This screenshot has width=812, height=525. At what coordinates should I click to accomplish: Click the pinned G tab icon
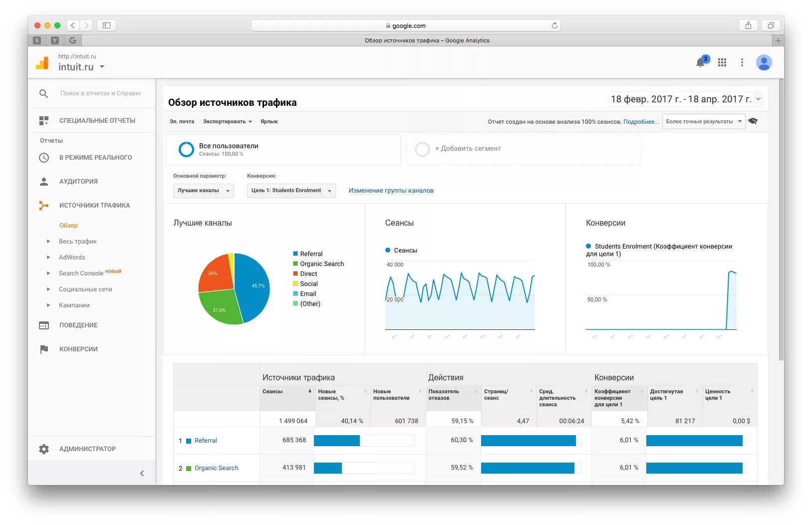(x=73, y=40)
